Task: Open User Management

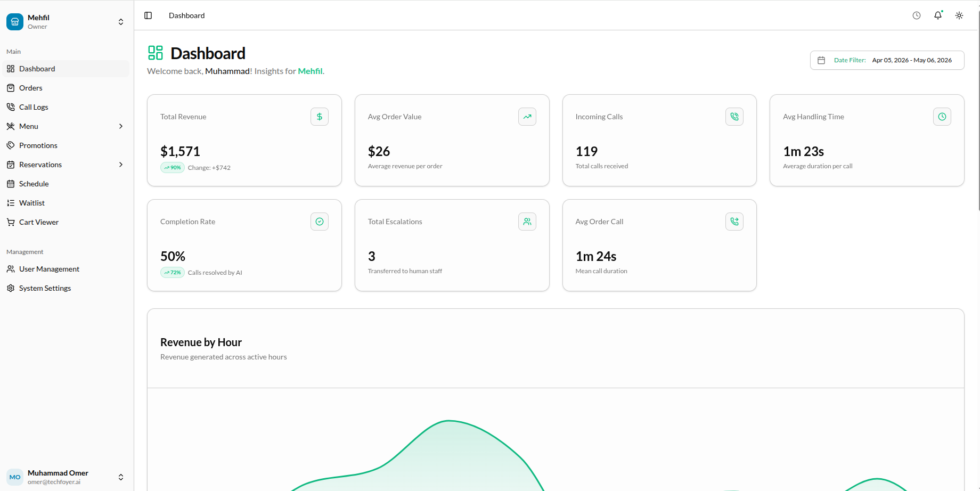Action: (67, 269)
